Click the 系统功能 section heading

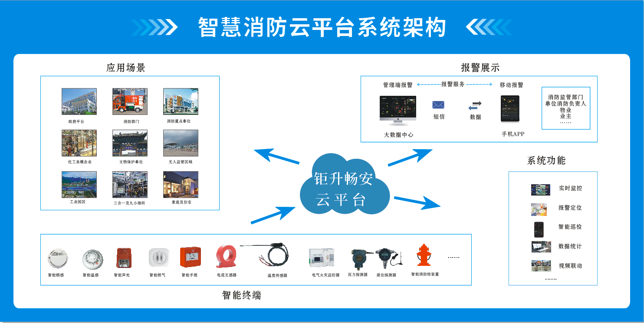point(546,160)
